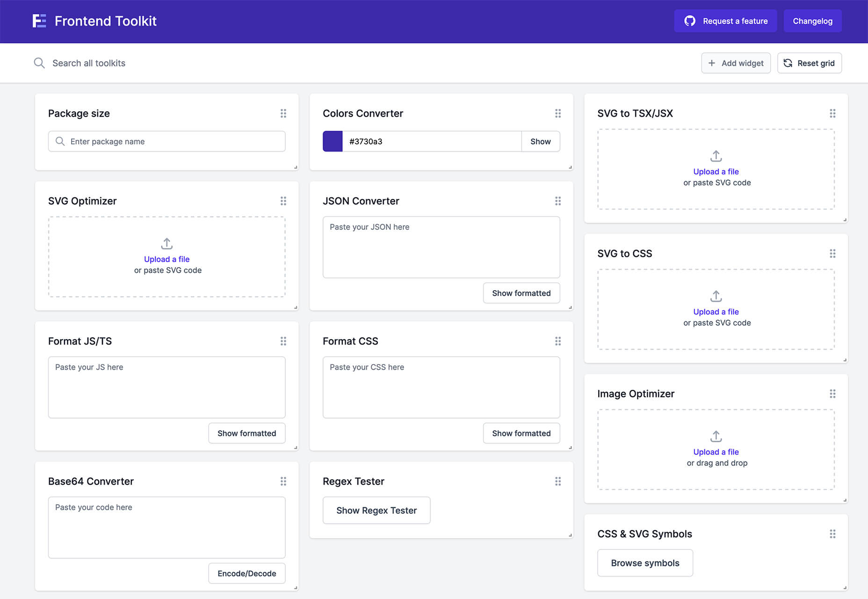Click the Colors Converter widget title
Image resolution: width=868 pixels, height=599 pixels.
(x=363, y=113)
